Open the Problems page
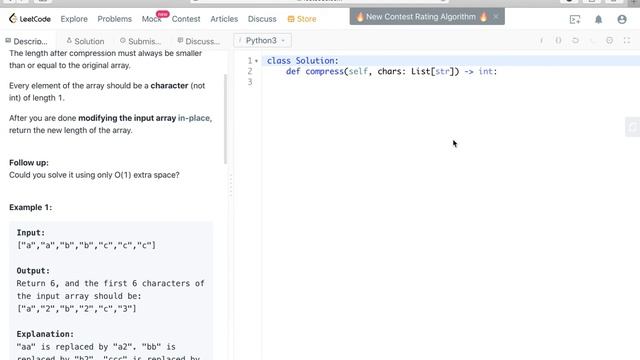Viewport: 640px width, 360px height. coord(114,19)
